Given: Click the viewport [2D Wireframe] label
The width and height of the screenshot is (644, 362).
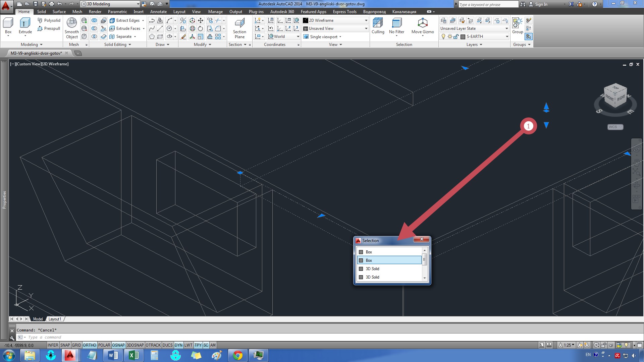Looking at the screenshot, I should pyautogui.click(x=55, y=64).
